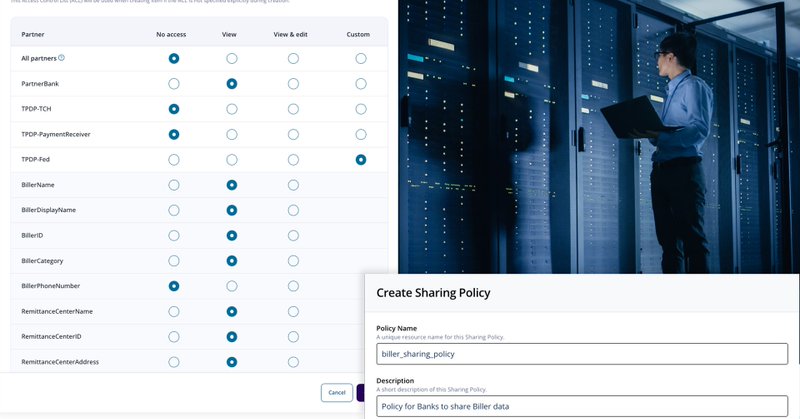Select View for BillerName
800x419 pixels.
[232, 185]
